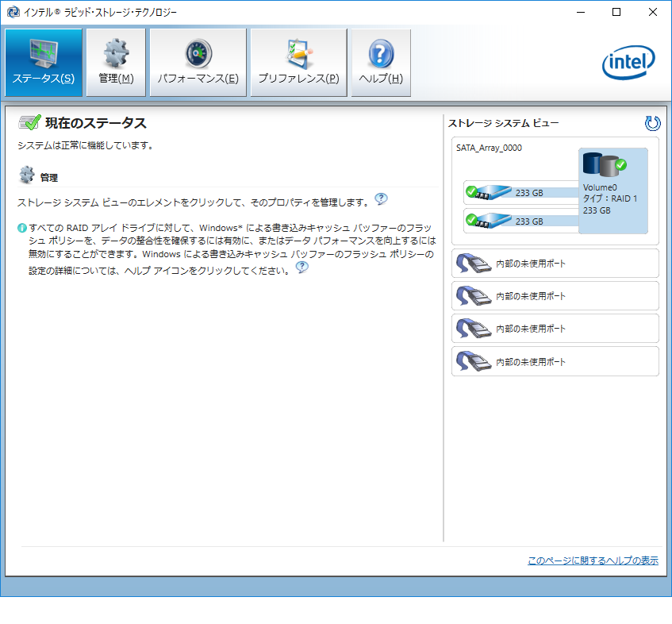Select the second 233 GB disk in SATA_Array_0000
The image size is (672, 624).
point(521,221)
